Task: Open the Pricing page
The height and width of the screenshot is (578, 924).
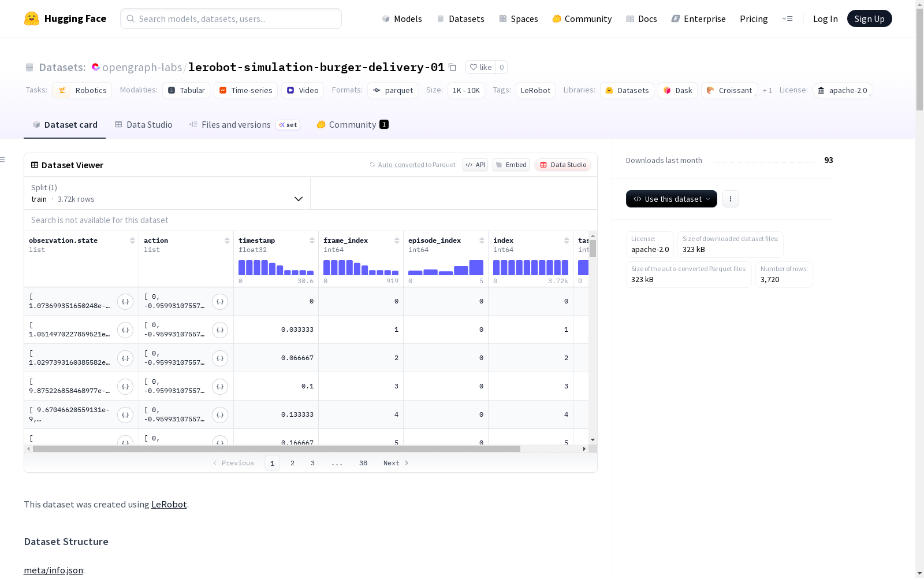Action: pos(754,18)
